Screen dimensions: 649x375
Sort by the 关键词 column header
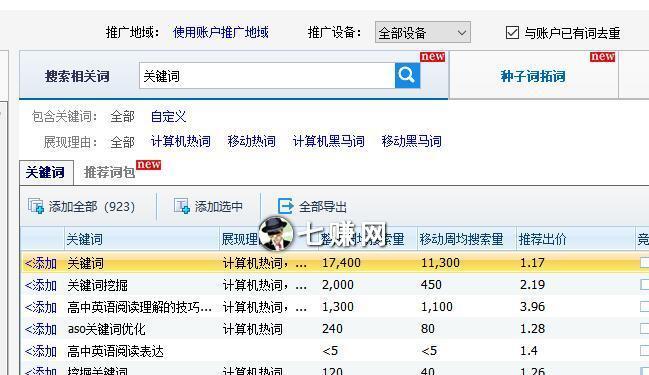[142, 239]
